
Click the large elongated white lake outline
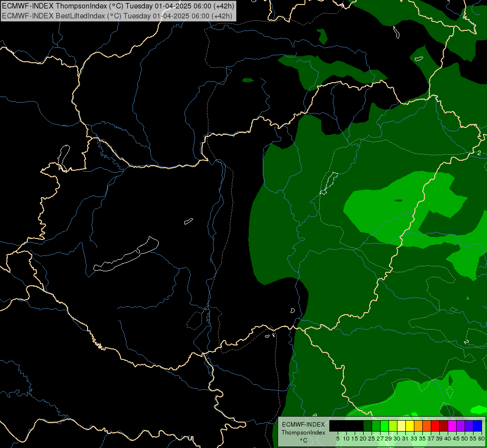click(x=126, y=254)
